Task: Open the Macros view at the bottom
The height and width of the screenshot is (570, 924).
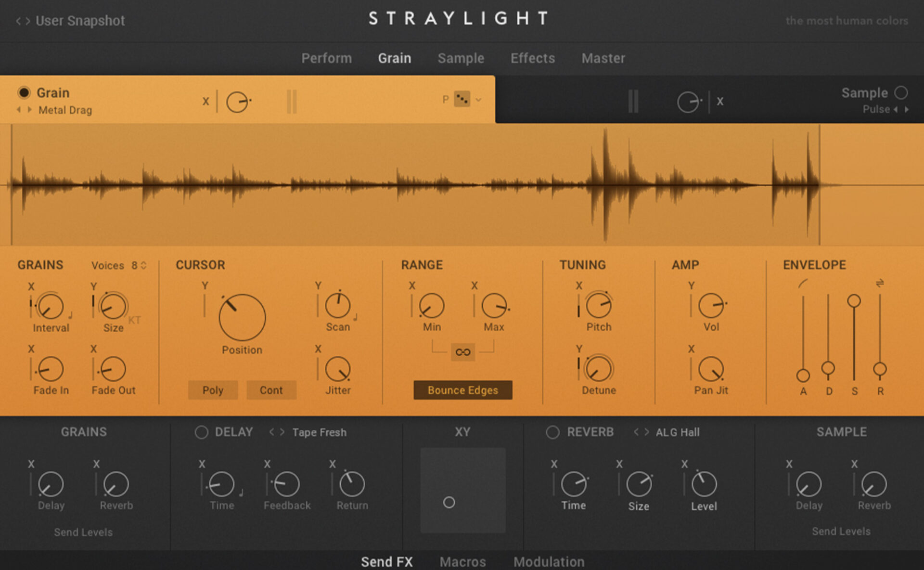Action: tap(462, 561)
